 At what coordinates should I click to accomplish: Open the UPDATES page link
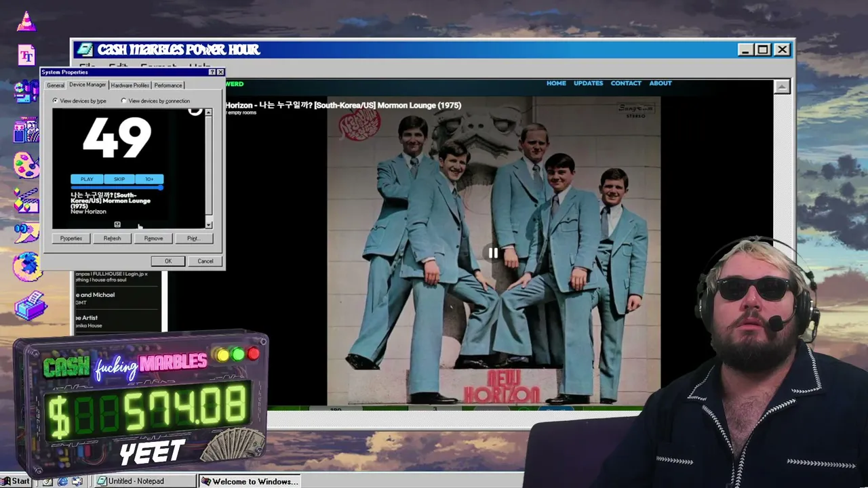(x=588, y=83)
